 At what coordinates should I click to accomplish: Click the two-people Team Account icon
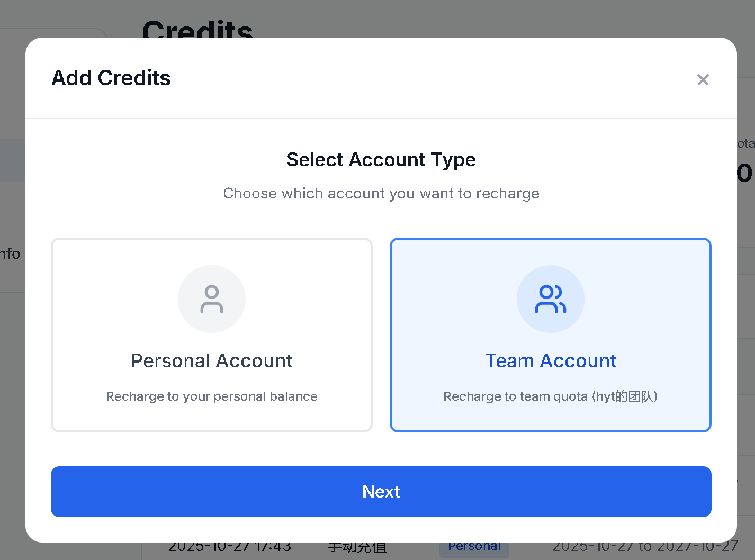coord(551,299)
